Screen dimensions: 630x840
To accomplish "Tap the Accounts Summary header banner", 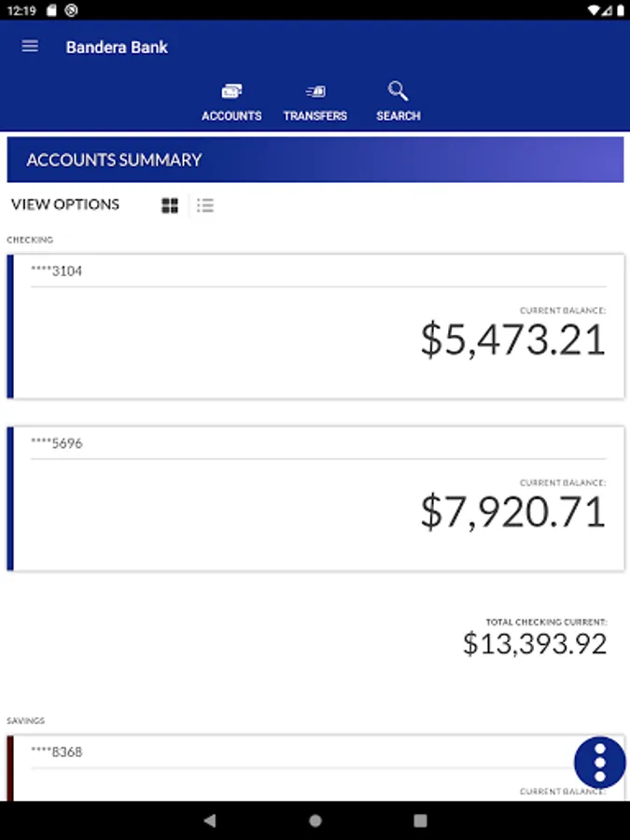I will [315, 160].
